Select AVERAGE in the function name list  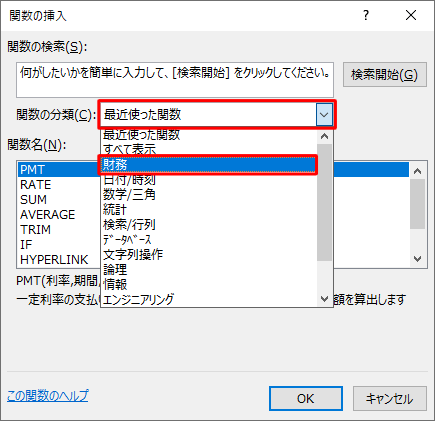(x=59, y=214)
